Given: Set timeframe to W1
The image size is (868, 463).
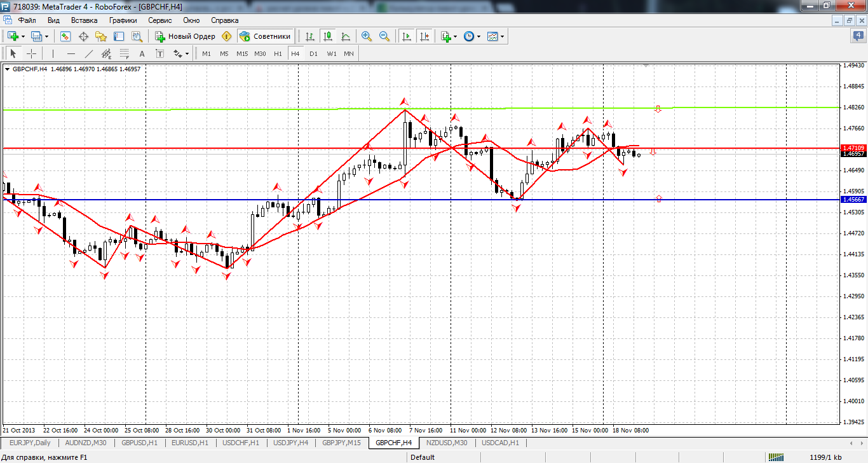Looking at the screenshot, I should 332,53.
